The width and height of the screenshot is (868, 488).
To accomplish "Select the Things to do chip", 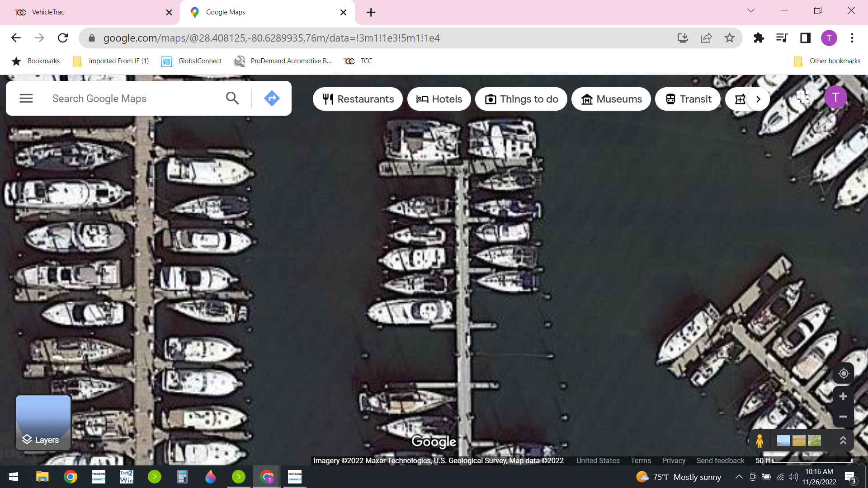I will click(x=521, y=99).
